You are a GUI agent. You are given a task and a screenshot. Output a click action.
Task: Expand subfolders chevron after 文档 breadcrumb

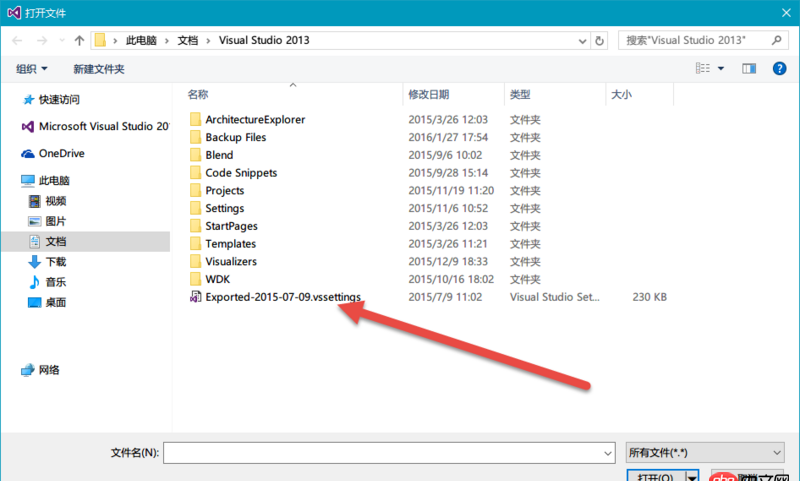[208, 41]
